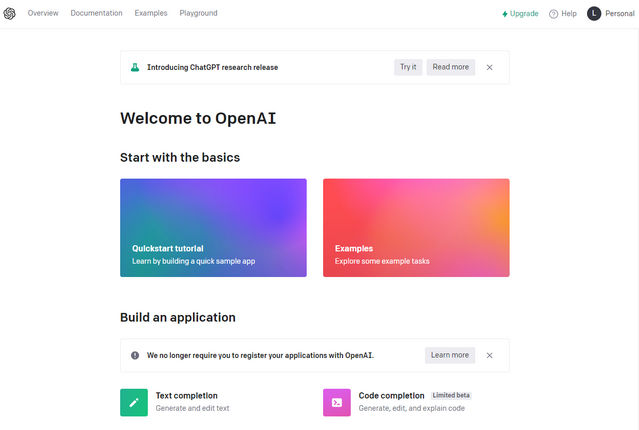
Task: Click the info icon in registration notice
Action: tap(135, 355)
